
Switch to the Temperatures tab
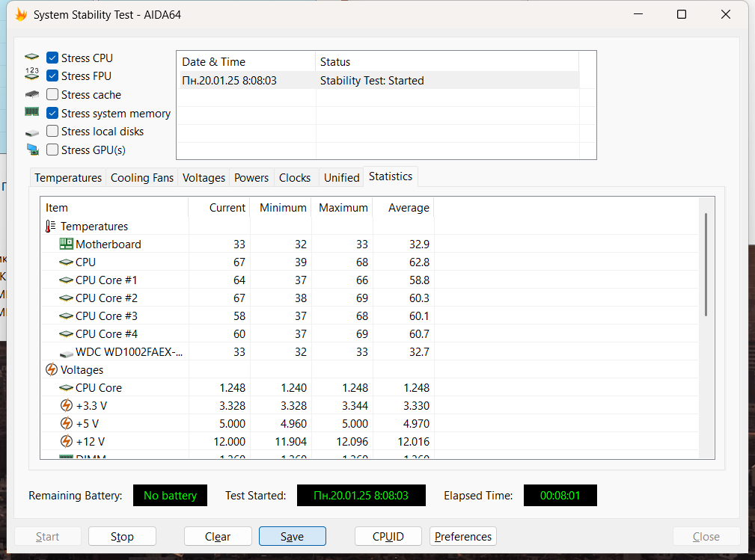point(68,178)
